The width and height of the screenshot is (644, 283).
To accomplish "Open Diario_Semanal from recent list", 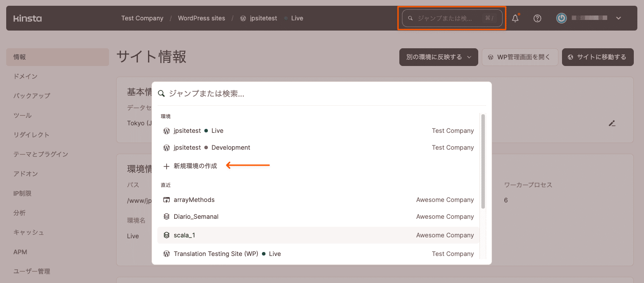I will pos(196,217).
